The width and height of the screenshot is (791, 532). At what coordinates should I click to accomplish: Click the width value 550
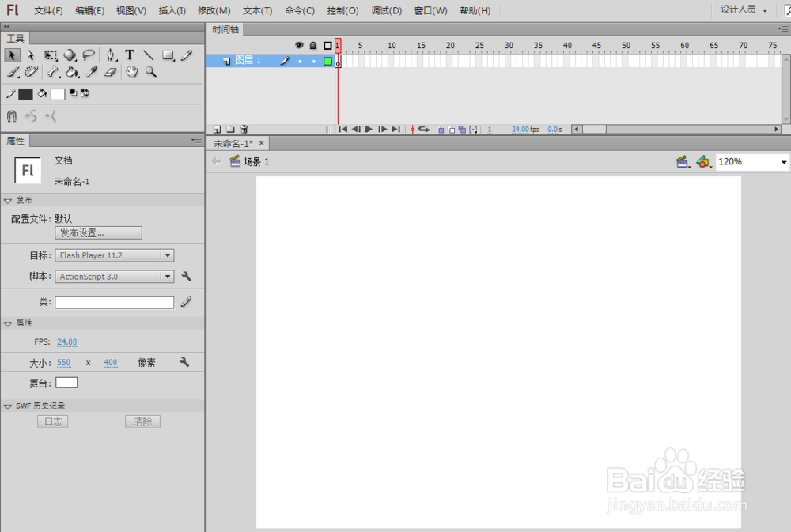pyautogui.click(x=63, y=363)
